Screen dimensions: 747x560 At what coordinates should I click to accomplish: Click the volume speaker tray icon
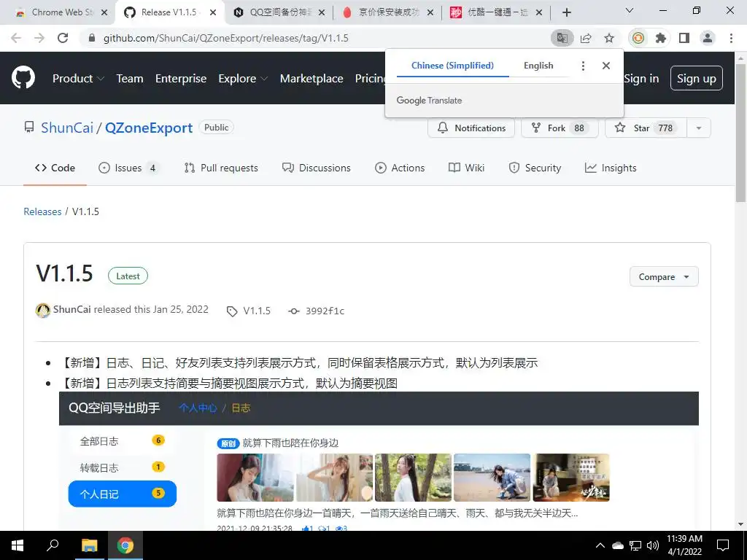(653, 545)
